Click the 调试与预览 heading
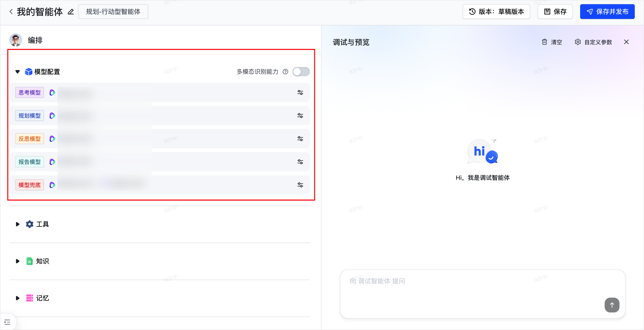This screenshot has height=330, width=644. point(351,42)
